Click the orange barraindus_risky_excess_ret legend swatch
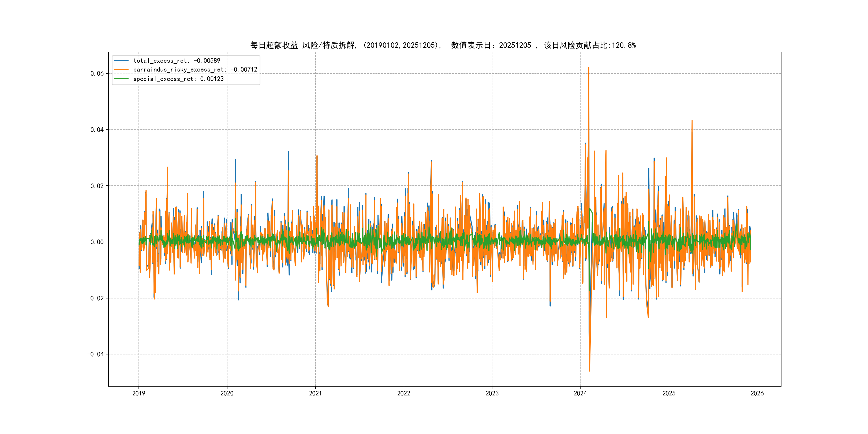This screenshot has height=434, width=868. [121, 70]
